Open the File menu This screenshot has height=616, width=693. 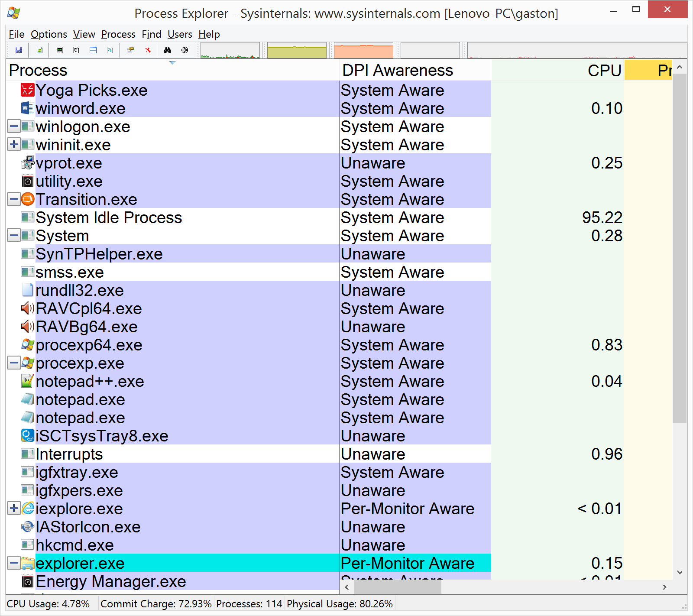point(16,34)
